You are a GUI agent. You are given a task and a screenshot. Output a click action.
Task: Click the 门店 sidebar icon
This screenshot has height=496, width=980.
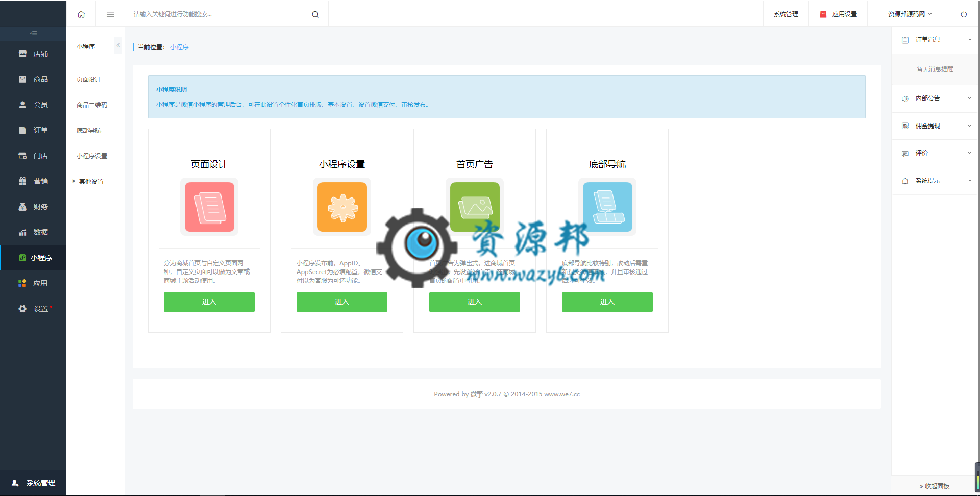coord(22,156)
